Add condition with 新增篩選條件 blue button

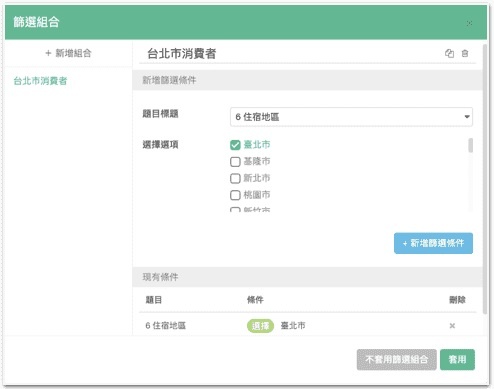433,243
